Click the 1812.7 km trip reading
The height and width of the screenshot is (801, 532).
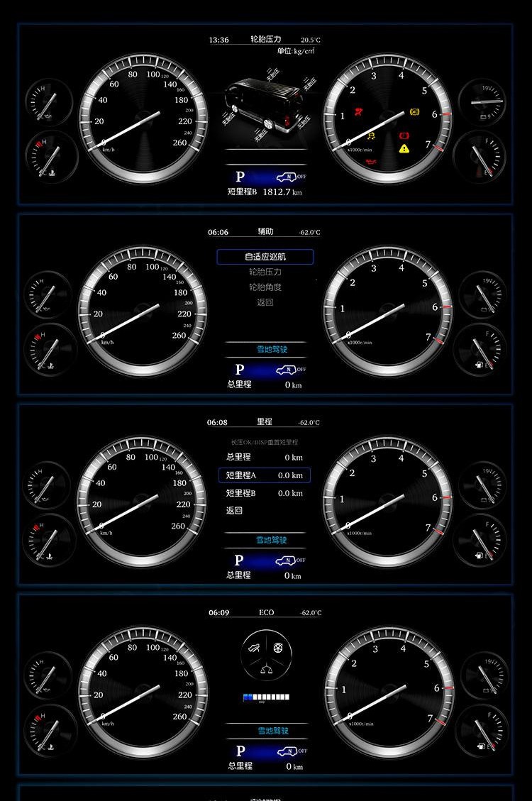coord(282,192)
